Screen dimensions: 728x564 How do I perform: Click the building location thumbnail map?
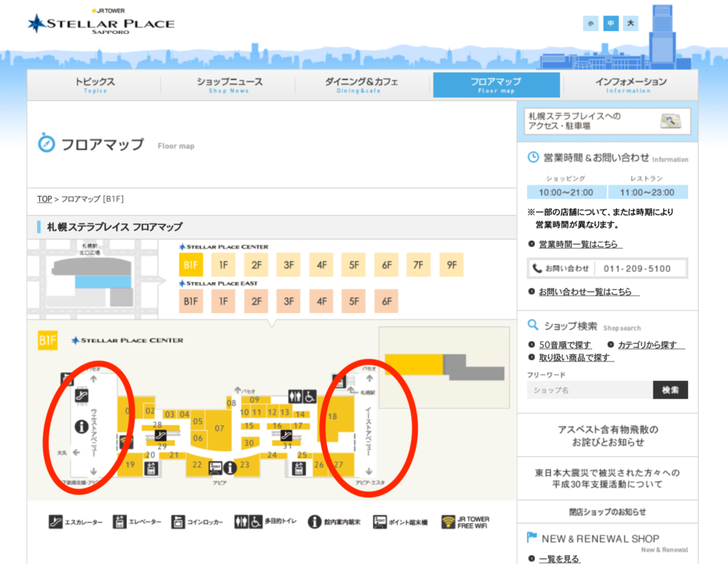93,279
